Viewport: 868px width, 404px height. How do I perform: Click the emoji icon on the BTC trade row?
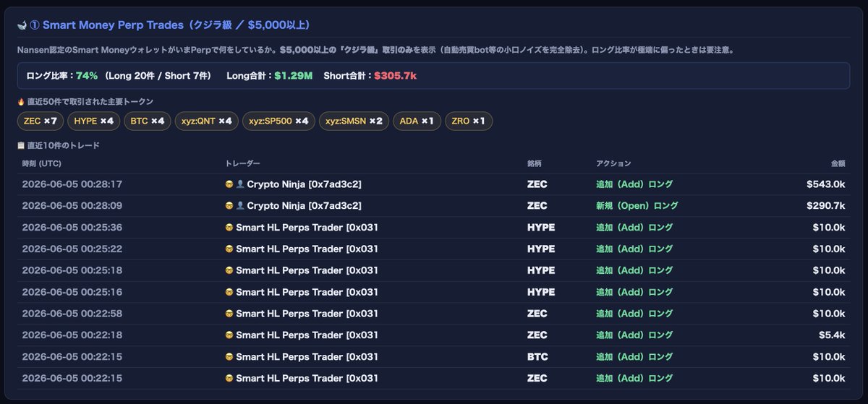tap(229, 357)
